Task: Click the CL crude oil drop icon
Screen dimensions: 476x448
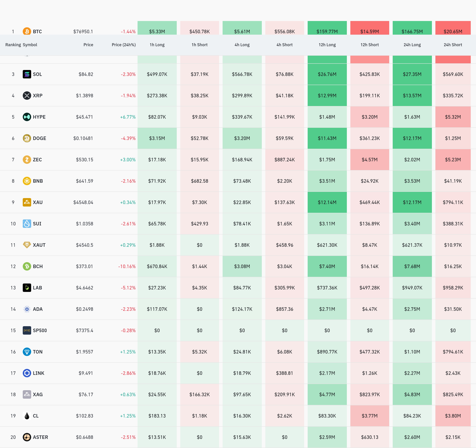Action: click(x=27, y=416)
